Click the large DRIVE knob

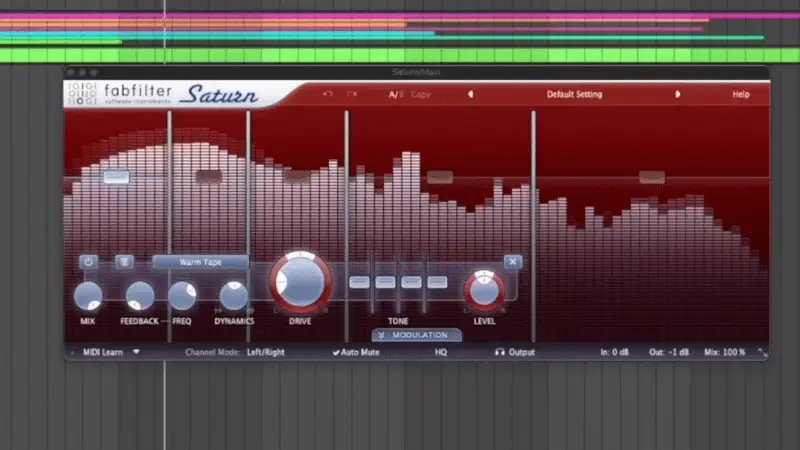pyautogui.click(x=301, y=282)
